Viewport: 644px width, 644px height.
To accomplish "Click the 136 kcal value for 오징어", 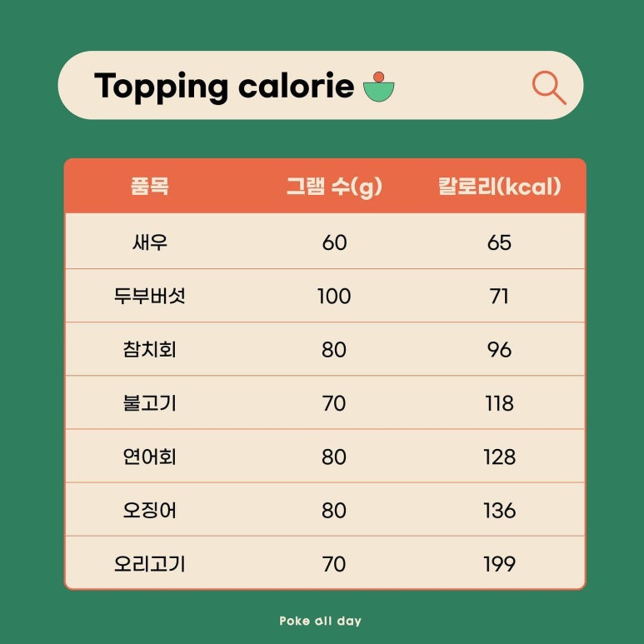I will tap(499, 511).
